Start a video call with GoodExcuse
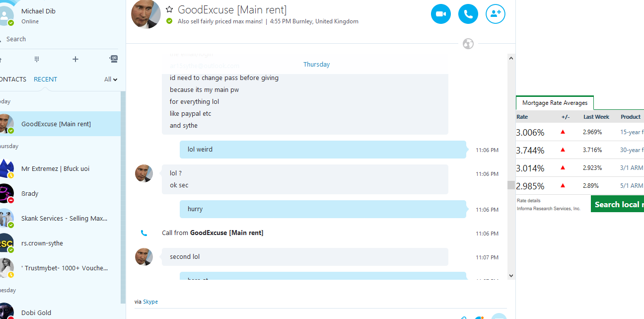The image size is (644, 319). coord(441,14)
